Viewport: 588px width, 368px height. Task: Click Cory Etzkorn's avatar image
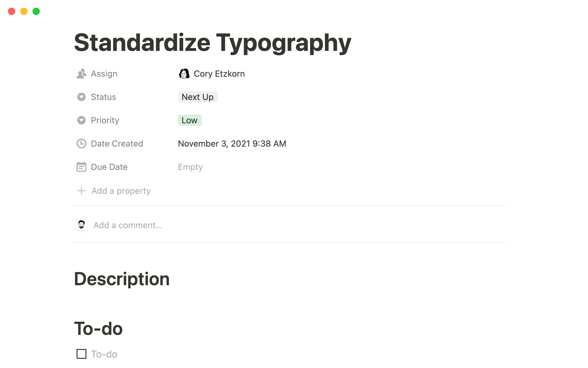coord(184,74)
